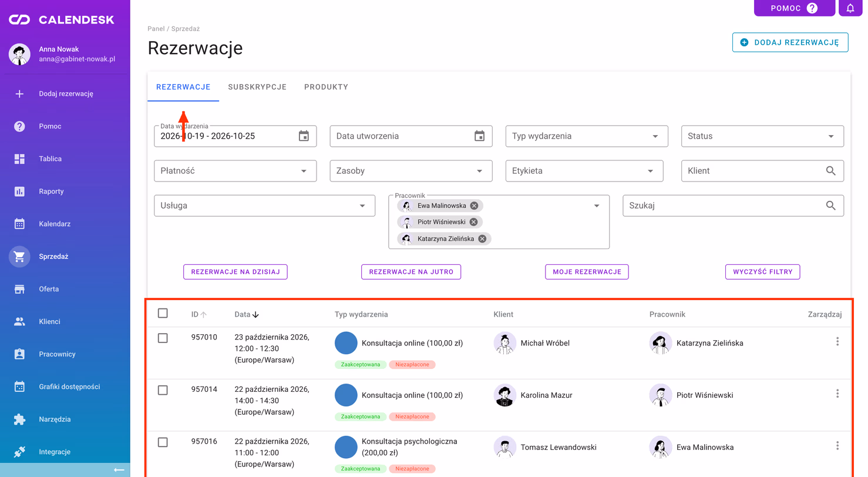The image size is (868, 477).
Task: Open the manage menu for reservation 957016
Action: (x=837, y=446)
